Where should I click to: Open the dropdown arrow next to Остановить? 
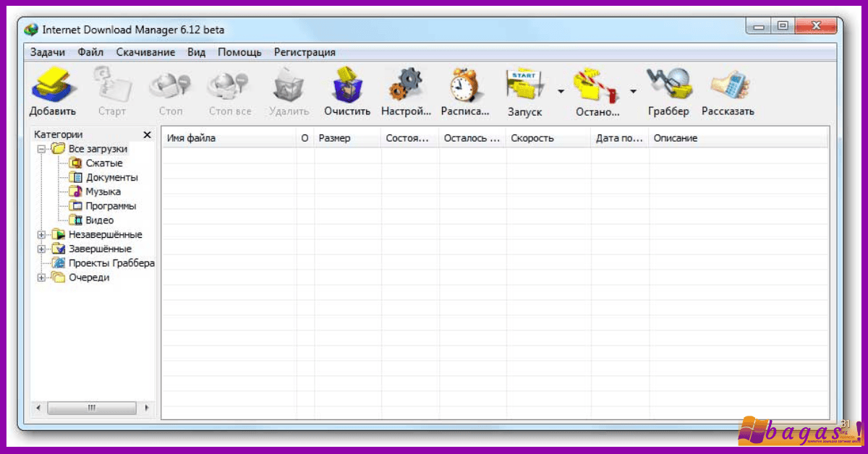tap(633, 92)
